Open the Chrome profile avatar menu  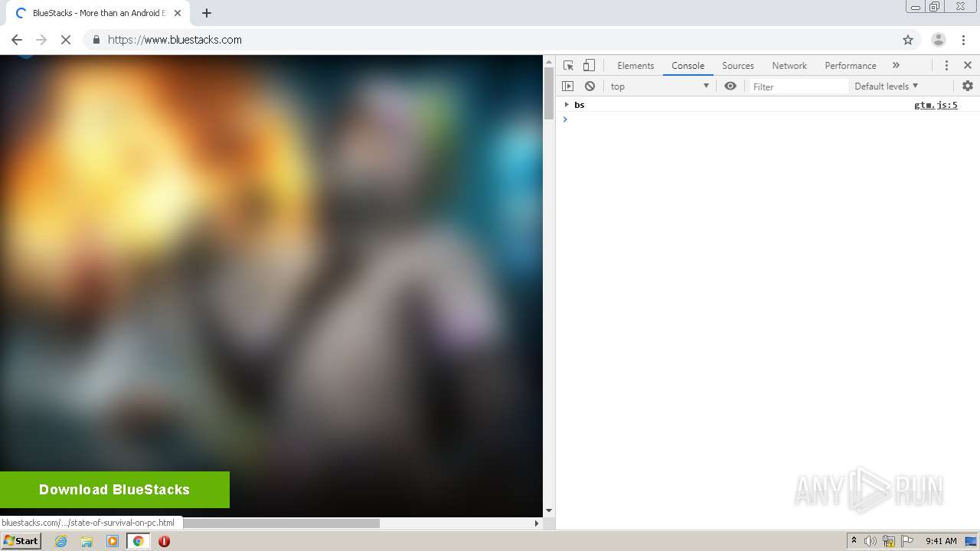point(938,40)
